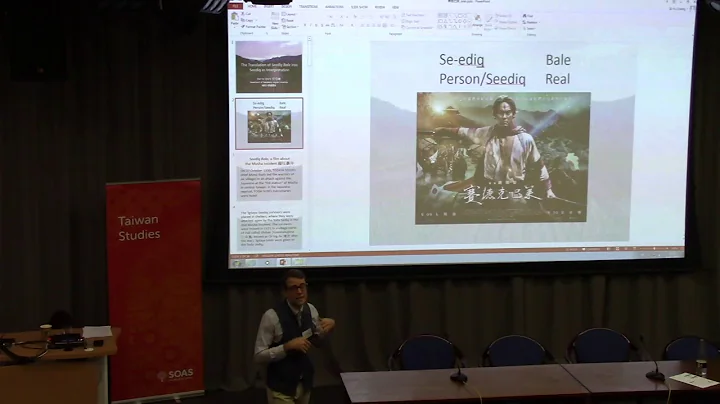Click the Paste icon in Clipboard group
This screenshot has height=404, width=720.
pos(235,18)
